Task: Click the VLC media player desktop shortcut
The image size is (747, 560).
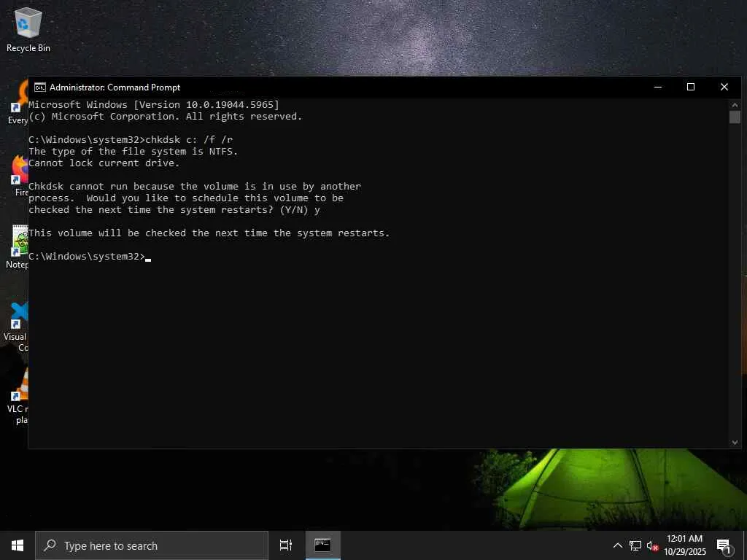Action: (x=19, y=396)
